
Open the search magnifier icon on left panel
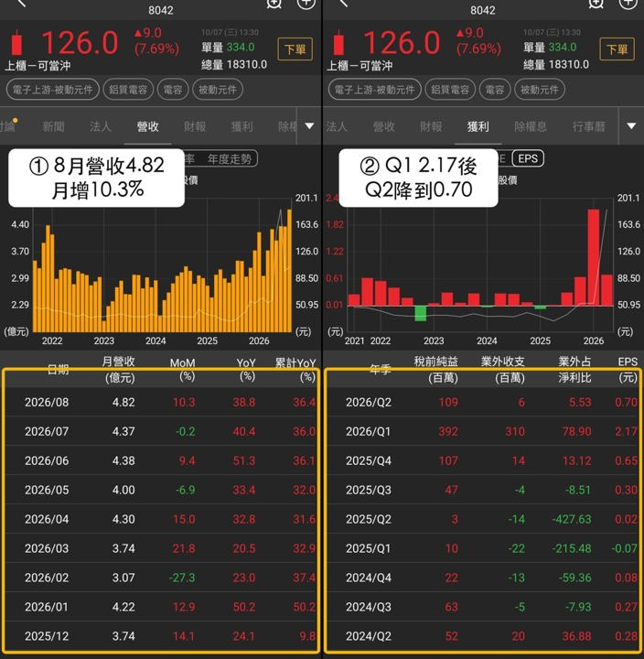(274, 4)
